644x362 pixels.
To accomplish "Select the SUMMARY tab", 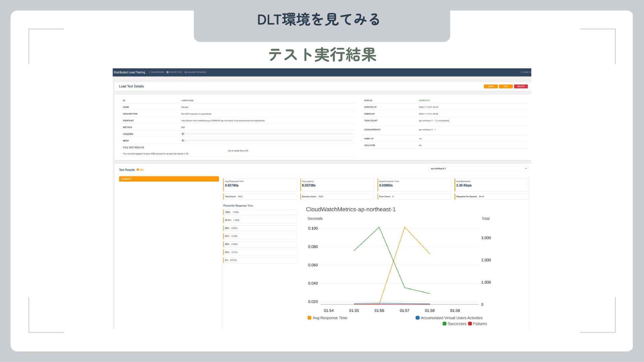I will (x=169, y=179).
